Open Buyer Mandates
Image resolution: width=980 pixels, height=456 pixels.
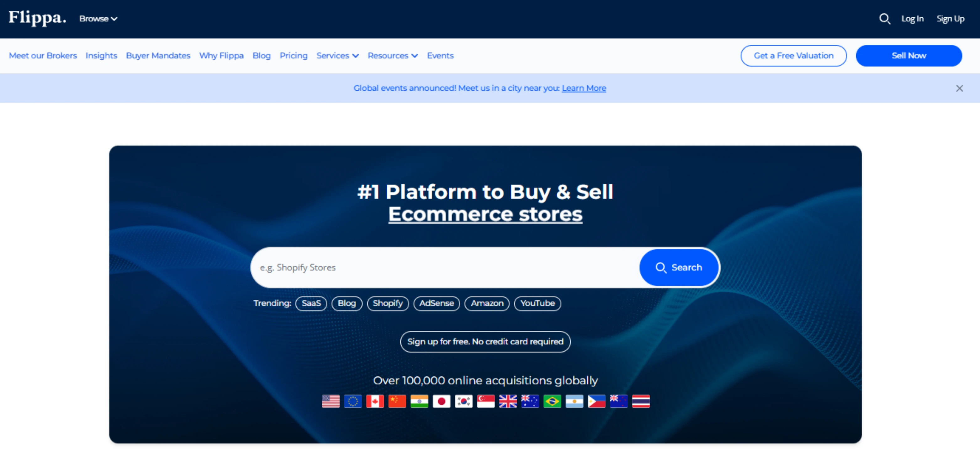pyautogui.click(x=158, y=56)
